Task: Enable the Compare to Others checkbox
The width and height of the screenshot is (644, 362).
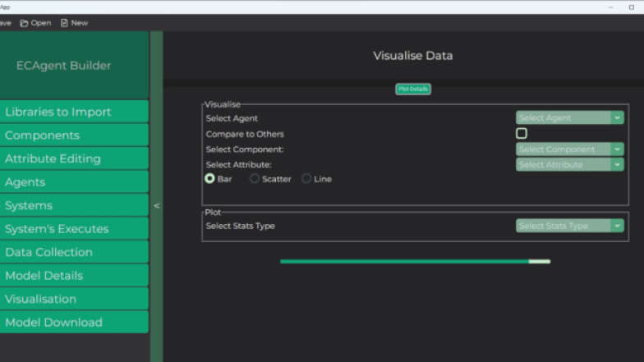Action: [521, 133]
